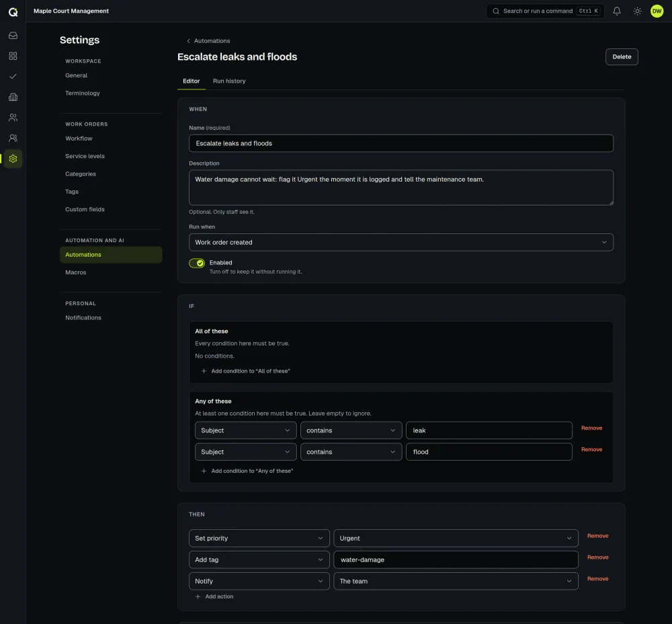Open the contains dropdown in the leak row

351,430
